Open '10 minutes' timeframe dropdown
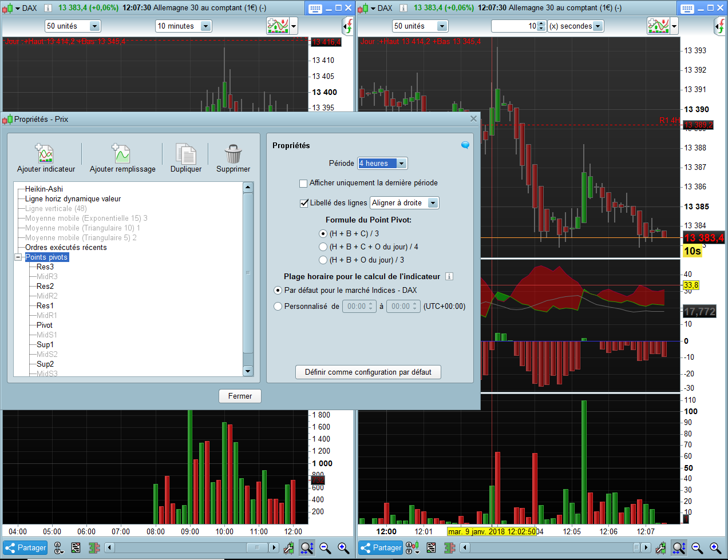 184,26
